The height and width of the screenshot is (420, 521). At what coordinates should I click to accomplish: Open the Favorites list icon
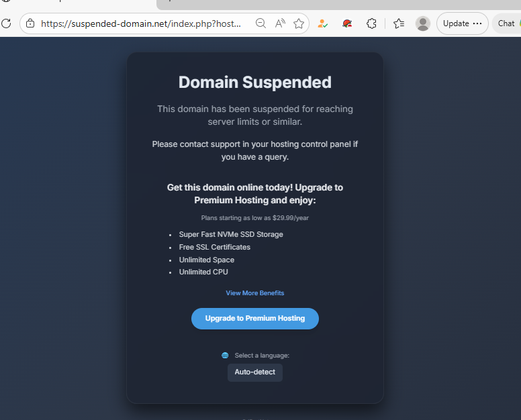[x=399, y=23]
